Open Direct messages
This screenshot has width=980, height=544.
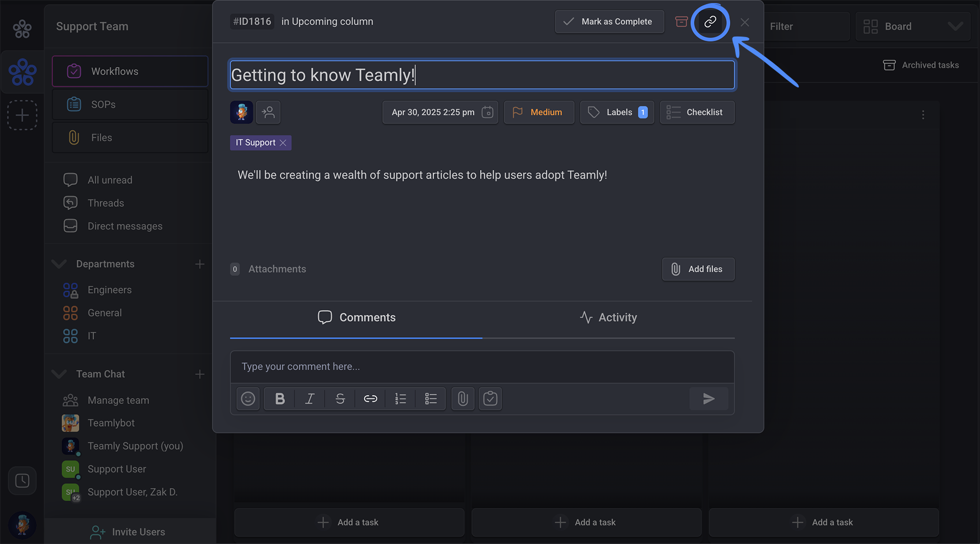click(x=113, y=226)
